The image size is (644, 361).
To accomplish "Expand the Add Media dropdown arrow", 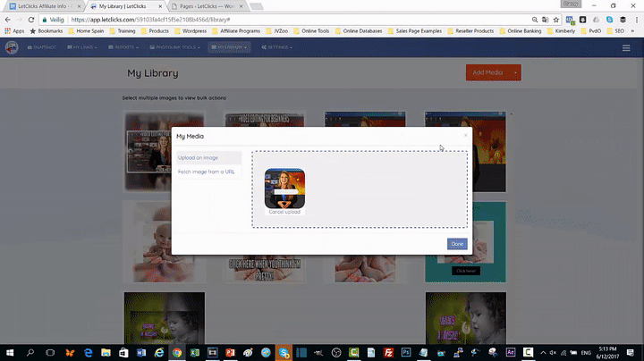I will coord(516,72).
